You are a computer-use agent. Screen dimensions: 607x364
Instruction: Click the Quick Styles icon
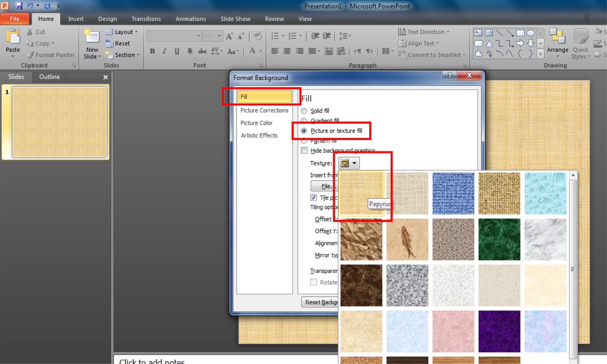coord(580,37)
